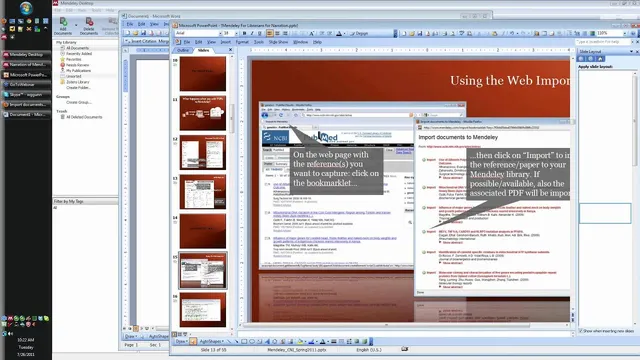The image size is (640, 360).
Task: Switch to GoToWebinar in the taskbar
Action: 27,84
